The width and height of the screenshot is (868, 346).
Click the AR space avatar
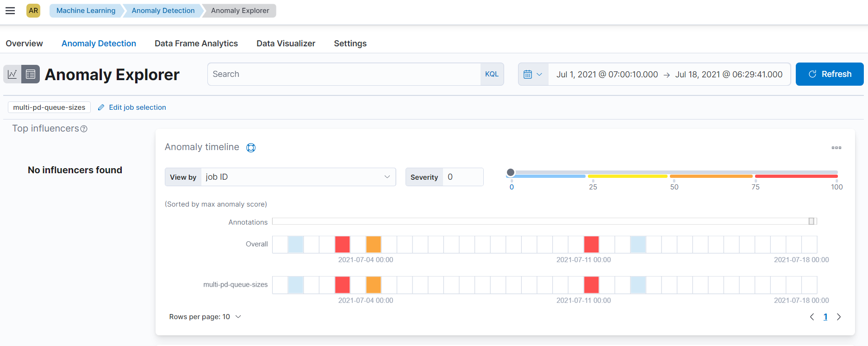(x=33, y=11)
